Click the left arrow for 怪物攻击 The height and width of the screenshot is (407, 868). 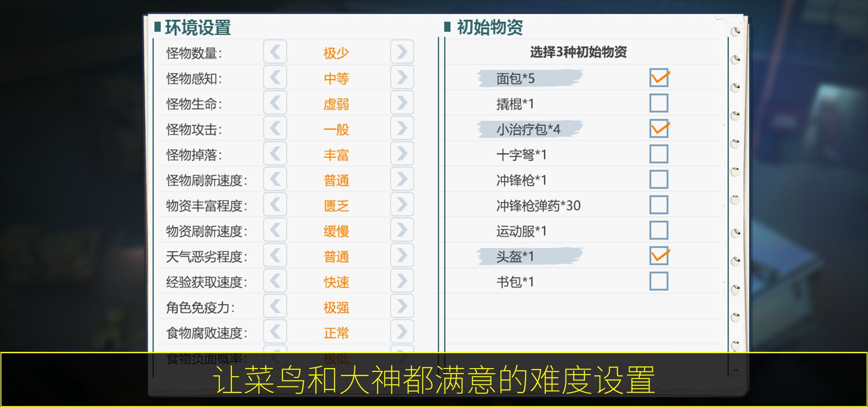(x=274, y=129)
